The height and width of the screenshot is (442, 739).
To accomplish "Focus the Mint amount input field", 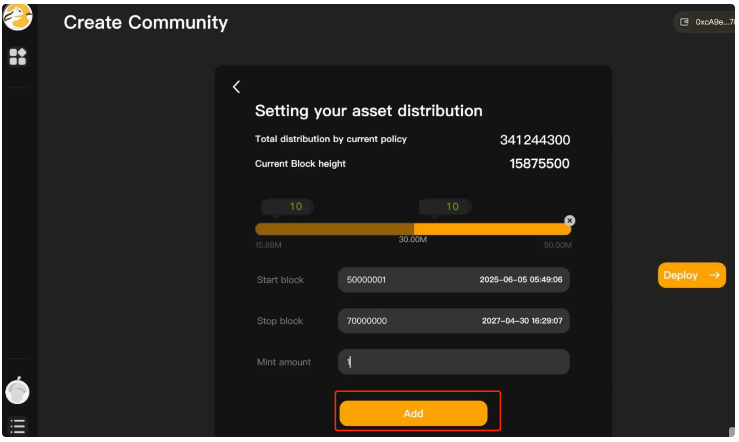I will click(x=453, y=362).
